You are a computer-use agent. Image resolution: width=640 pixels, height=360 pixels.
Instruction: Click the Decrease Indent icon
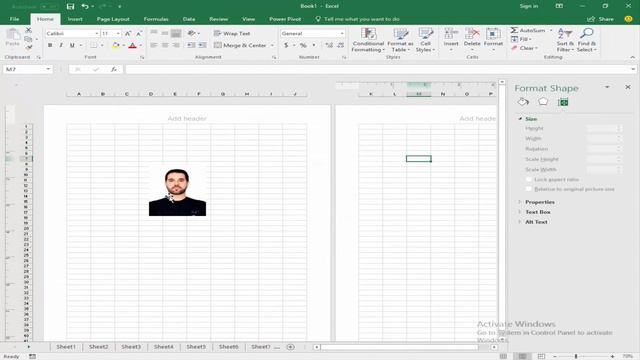point(191,45)
